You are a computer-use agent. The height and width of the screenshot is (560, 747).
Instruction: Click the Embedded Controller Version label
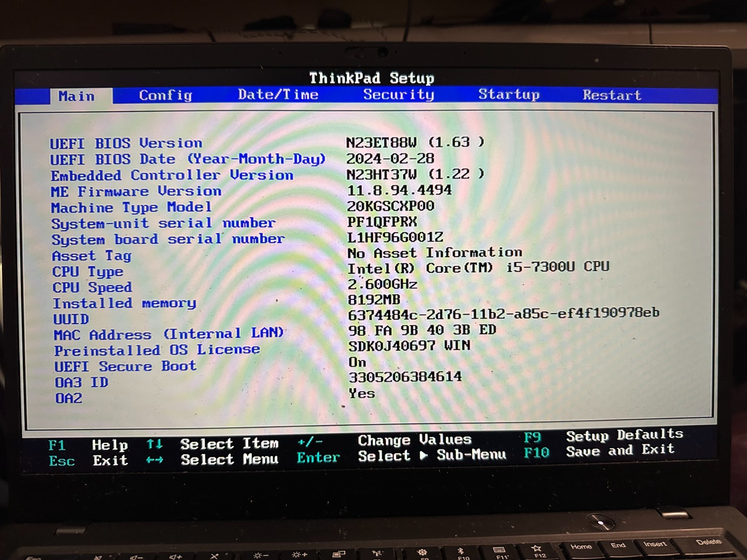pos(172,175)
